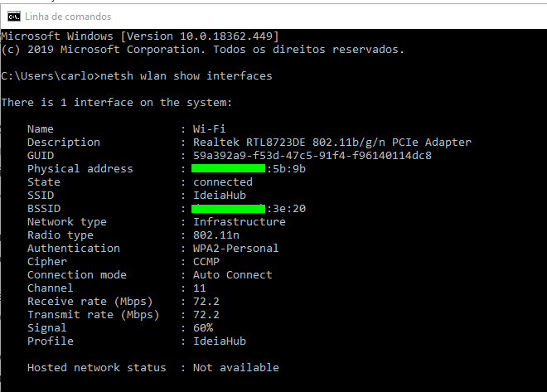
Task: Click the SSID value 'IdeiaHub'
Action: [x=220, y=196]
